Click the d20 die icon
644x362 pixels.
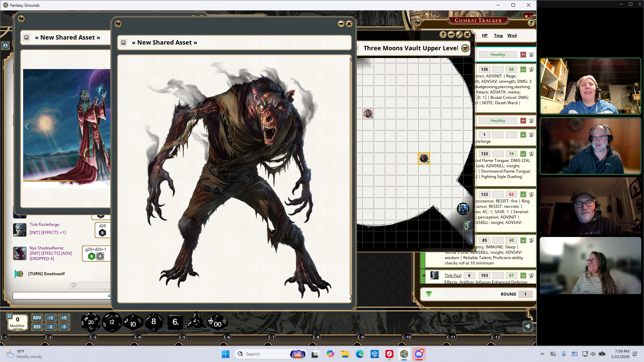point(91,322)
